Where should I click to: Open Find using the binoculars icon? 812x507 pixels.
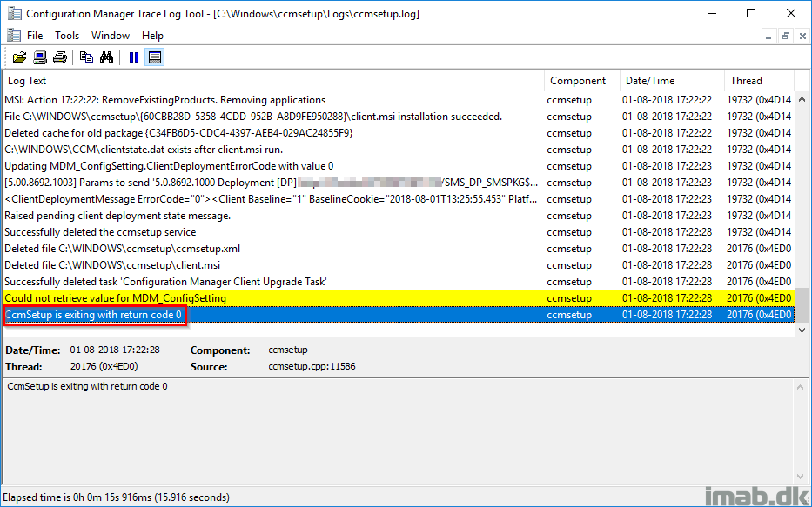[x=106, y=57]
